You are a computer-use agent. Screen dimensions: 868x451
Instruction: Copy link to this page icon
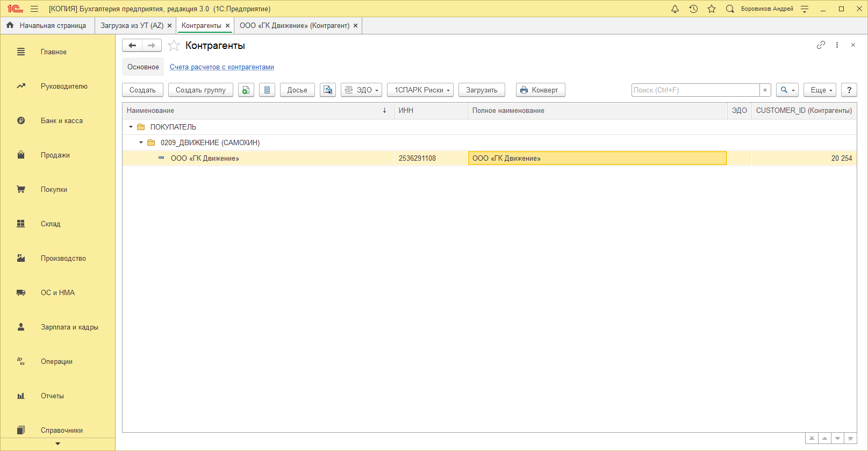(x=821, y=45)
